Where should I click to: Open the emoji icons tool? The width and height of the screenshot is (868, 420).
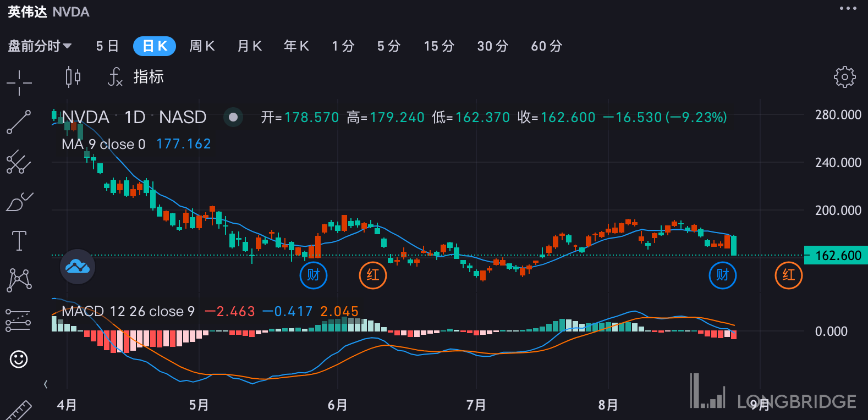19,360
